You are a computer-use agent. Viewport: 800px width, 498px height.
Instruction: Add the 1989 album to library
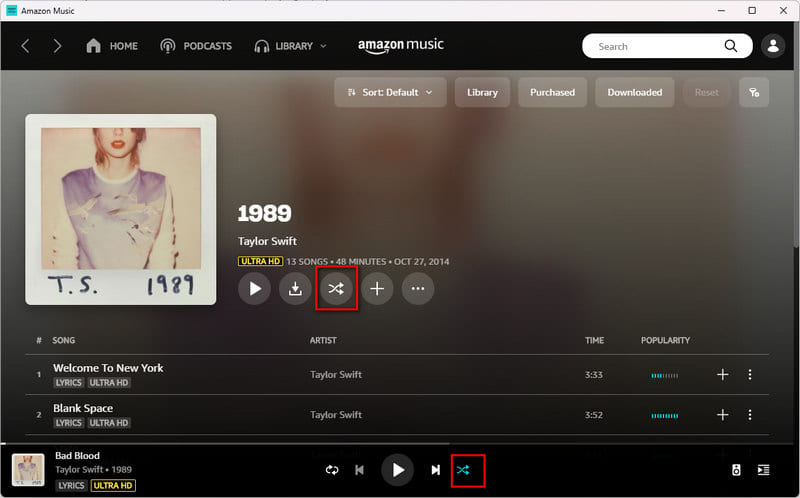tap(377, 289)
